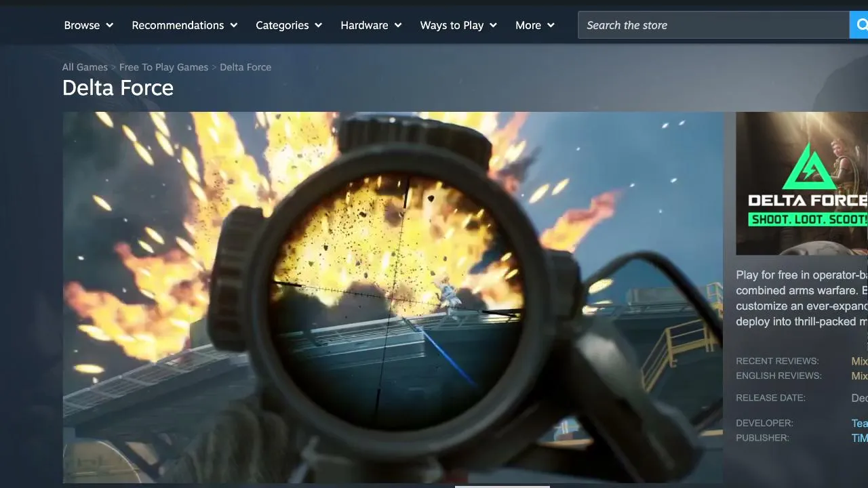Open the recent reviews summary link
Image resolution: width=868 pixels, height=488 pixels.
(860, 361)
